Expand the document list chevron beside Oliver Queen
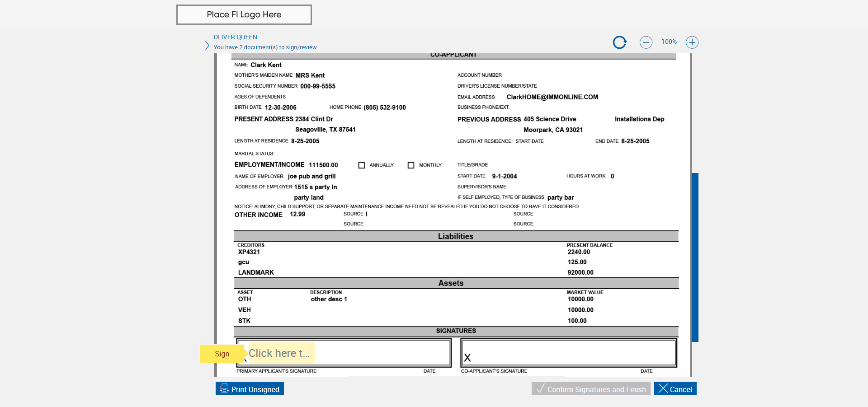Image resolution: width=868 pixels, height=407 pixels. (207, 46)
